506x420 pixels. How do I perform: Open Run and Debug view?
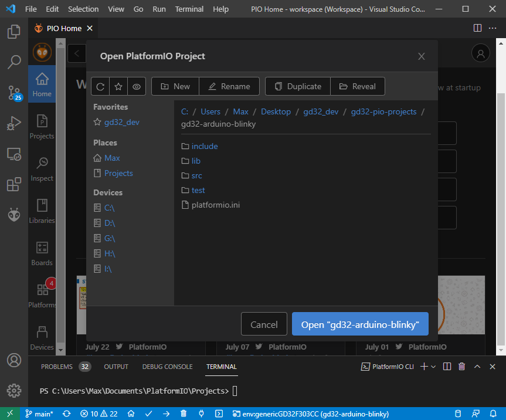click(x=14, y=123)
